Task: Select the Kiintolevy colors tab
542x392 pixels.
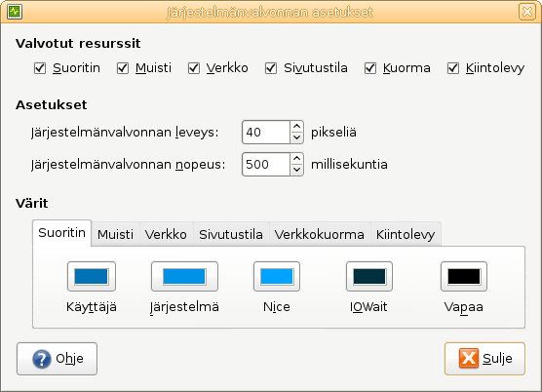Action: pyautogui.click(x=406, y=234)
